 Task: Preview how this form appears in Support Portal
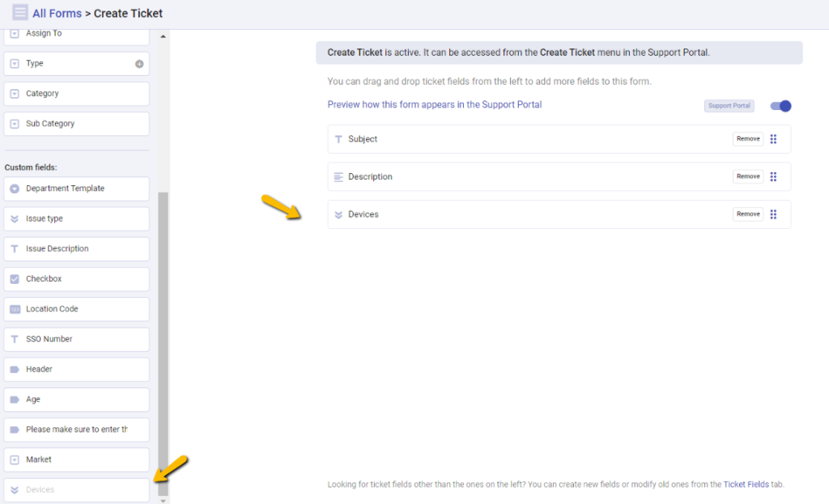pyautogui.click(x=435, y=104)
